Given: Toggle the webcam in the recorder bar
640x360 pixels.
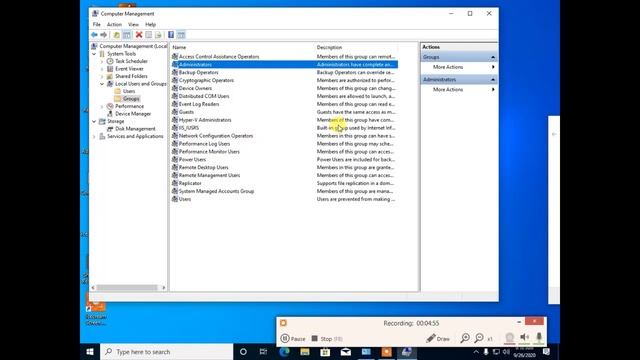Looking at the screenshot, I should [509, 338].
